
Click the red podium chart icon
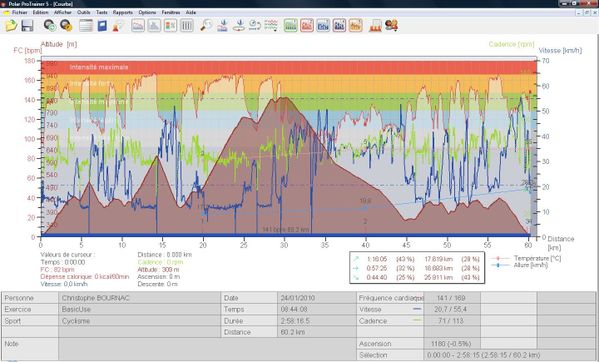[x=375, y=26]
